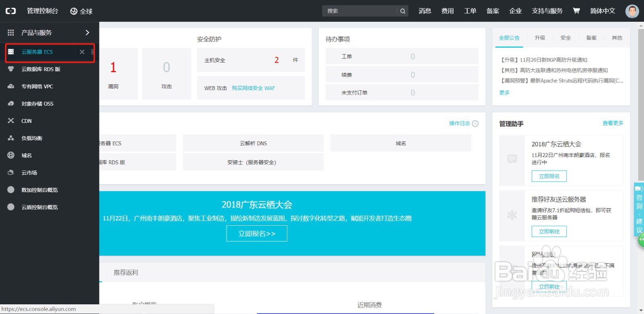Open the 支持与服务 menu
Image resolution: width=644 pixels, height=314 pixels.
pyautogui.click(x=547, y=11)
